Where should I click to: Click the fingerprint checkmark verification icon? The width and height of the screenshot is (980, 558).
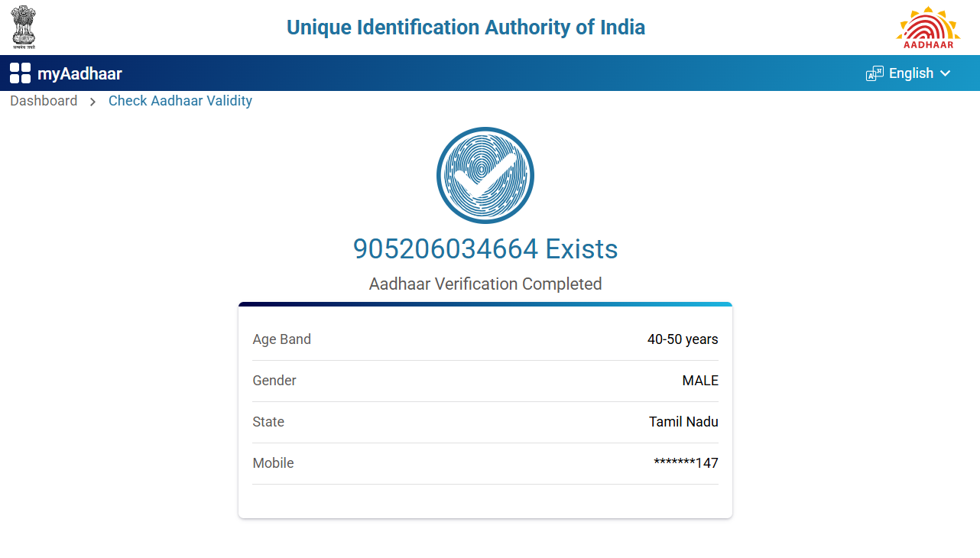(485, 175)
